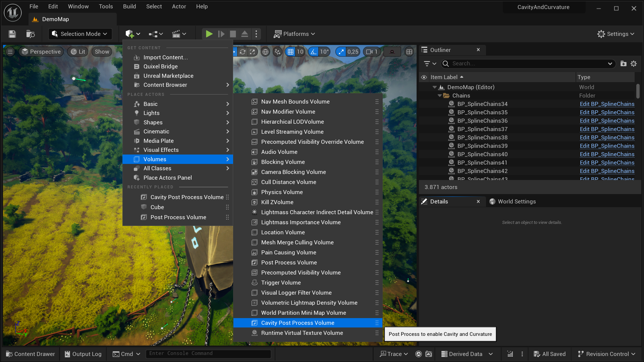The image size is (644, 362).
Task: Click Lightmass Character Indirect Detail Volume icon
Action: [255, 212]
